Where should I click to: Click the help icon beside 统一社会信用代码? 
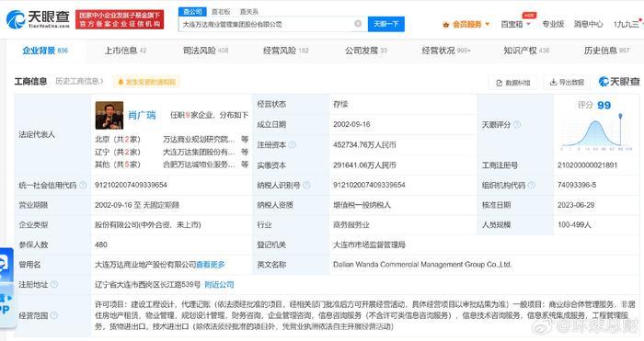pyautogui.click(x=83, y=185)
